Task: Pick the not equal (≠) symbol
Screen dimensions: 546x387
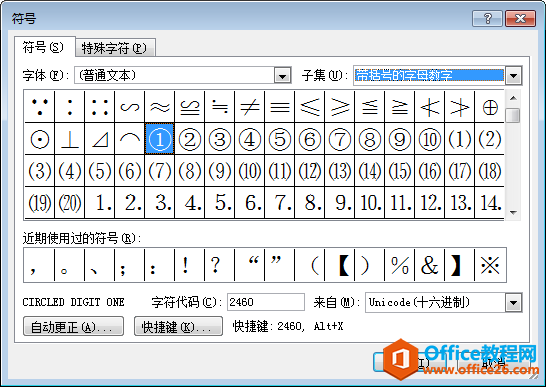Action: pos(250,107)
